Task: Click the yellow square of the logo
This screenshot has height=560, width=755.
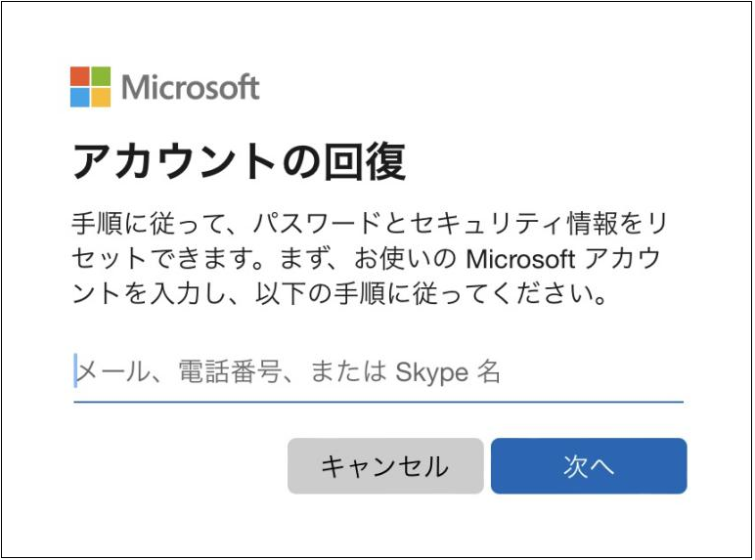Action: [x=102, y=98]
